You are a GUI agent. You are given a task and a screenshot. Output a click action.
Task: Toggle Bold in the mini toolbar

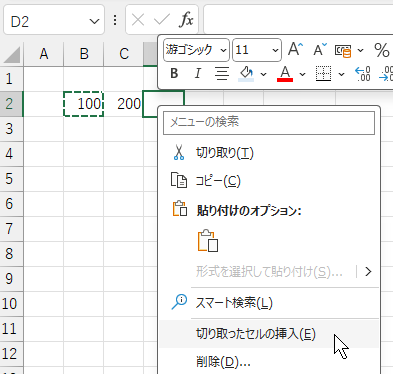tap(174, 73)
